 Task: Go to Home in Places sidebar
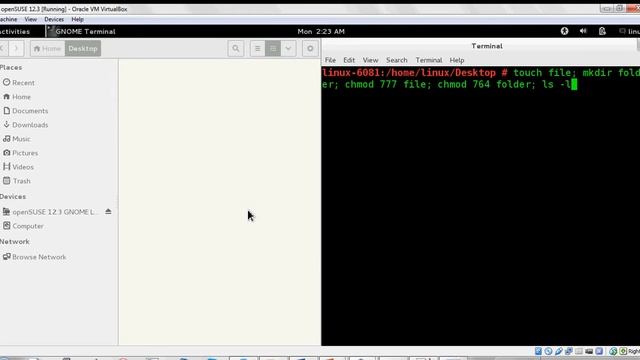click(x=17, y=97)
